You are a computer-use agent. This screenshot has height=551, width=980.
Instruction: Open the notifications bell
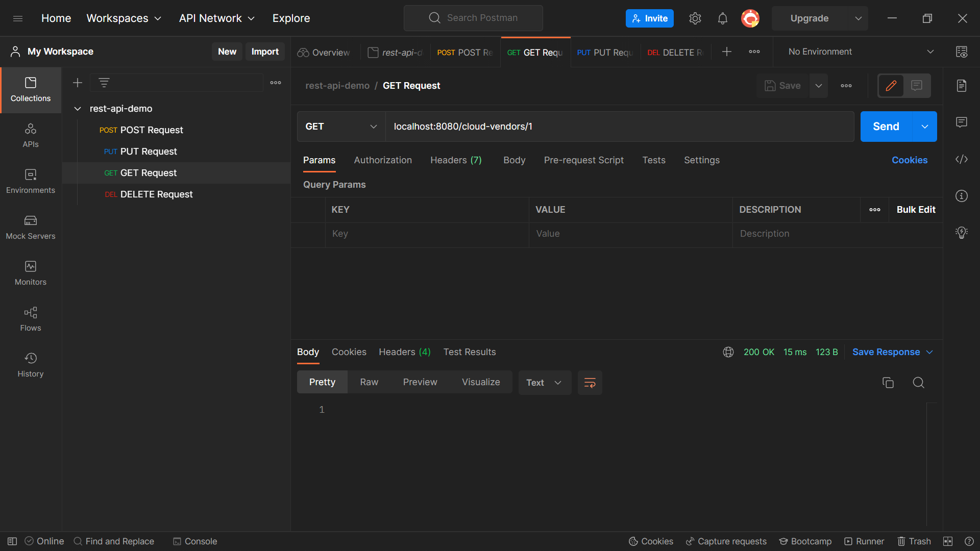click(x=722, y=18)
